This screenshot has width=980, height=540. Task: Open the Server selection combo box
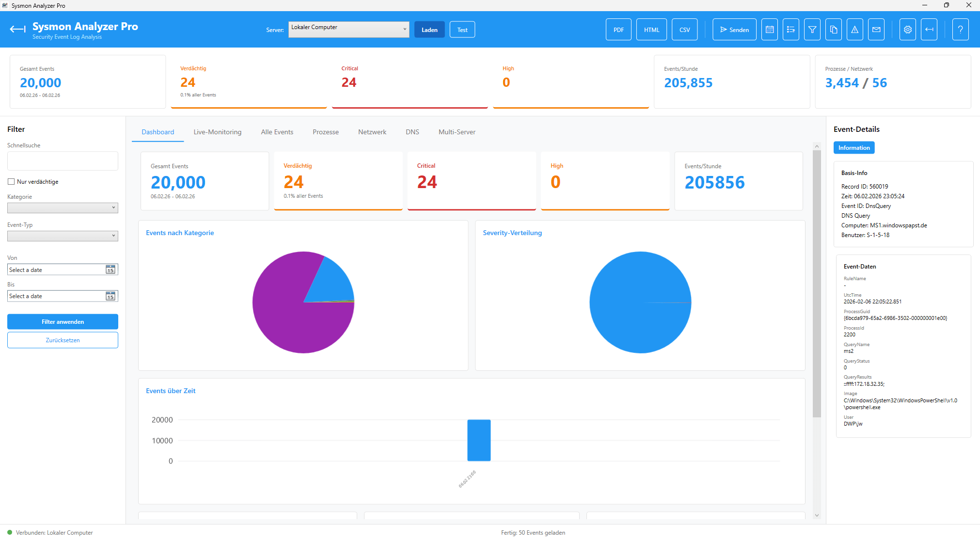tap(348, 29)
